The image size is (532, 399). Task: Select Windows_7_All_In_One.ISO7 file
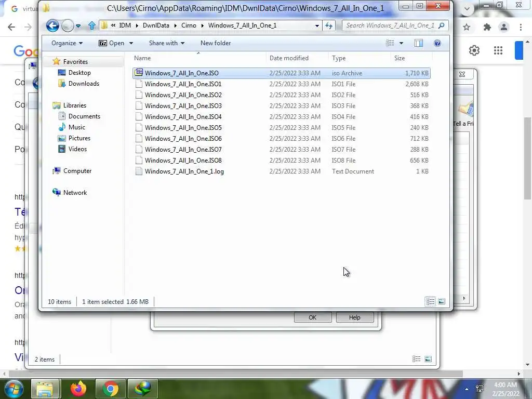pos(281,149)
